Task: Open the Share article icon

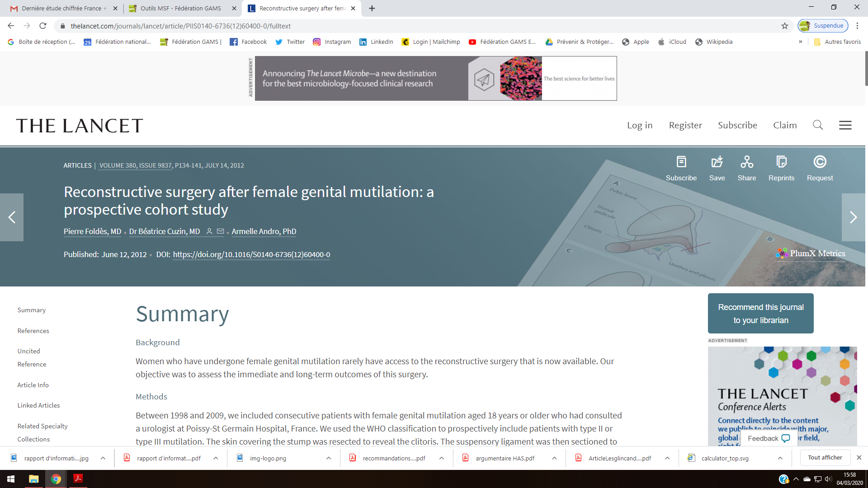Action: coord(746,162)
